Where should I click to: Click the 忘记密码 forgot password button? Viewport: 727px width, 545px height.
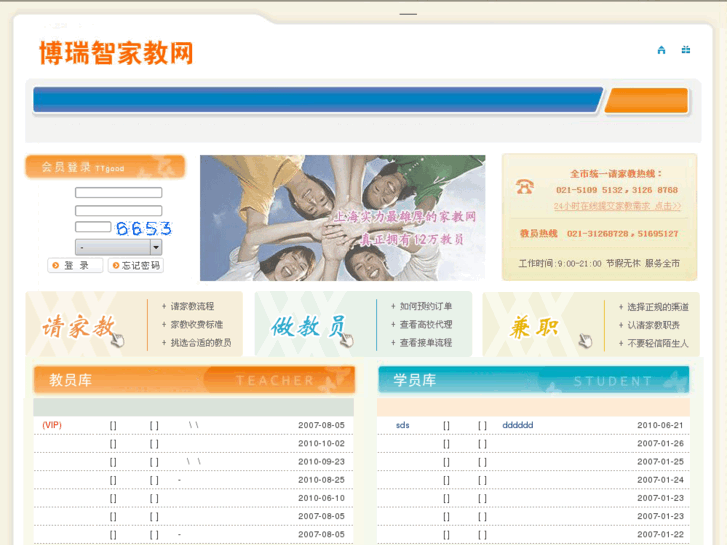[136, 266]
